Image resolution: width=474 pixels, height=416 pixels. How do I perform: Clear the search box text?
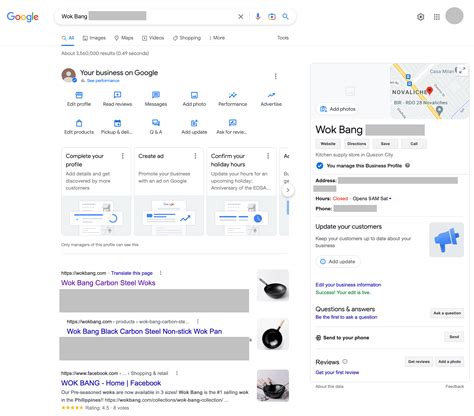(x=241, y=16)
